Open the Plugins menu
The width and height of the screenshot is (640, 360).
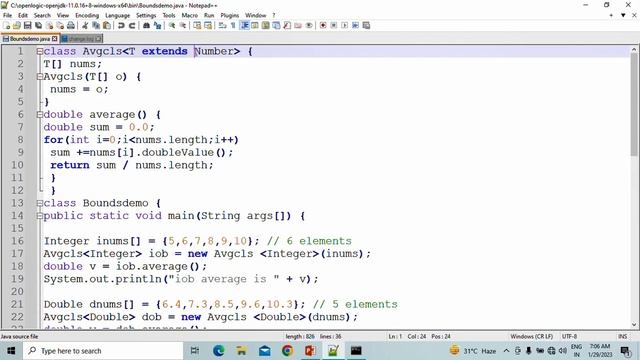point(229,15)
